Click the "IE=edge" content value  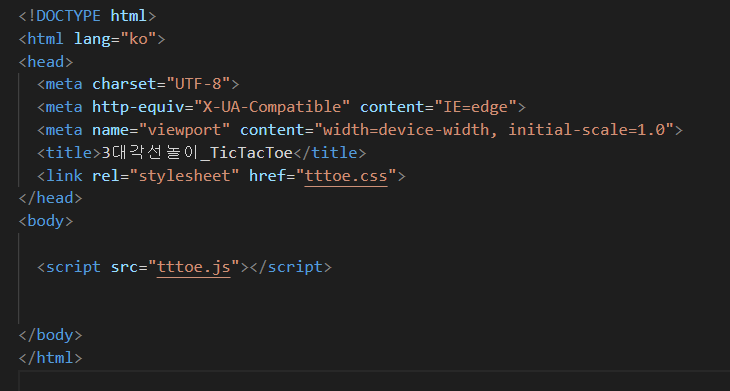click(x=475, y=107)
